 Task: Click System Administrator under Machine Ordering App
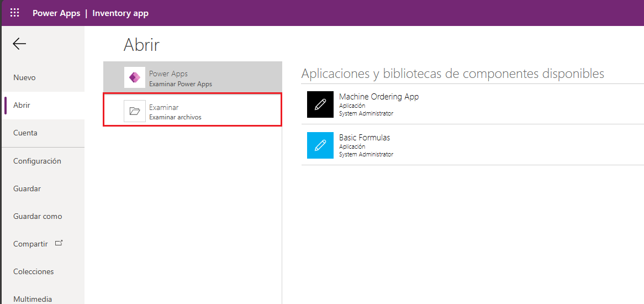[366, 113]
